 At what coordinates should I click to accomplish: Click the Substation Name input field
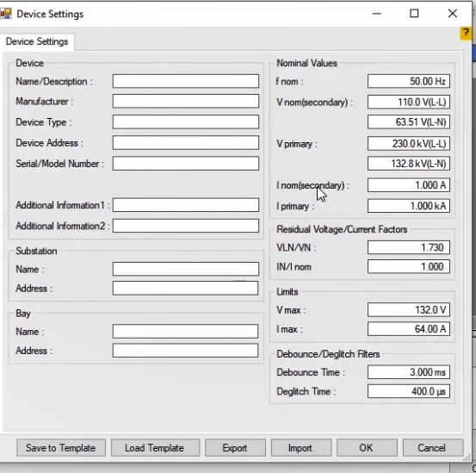186,269
